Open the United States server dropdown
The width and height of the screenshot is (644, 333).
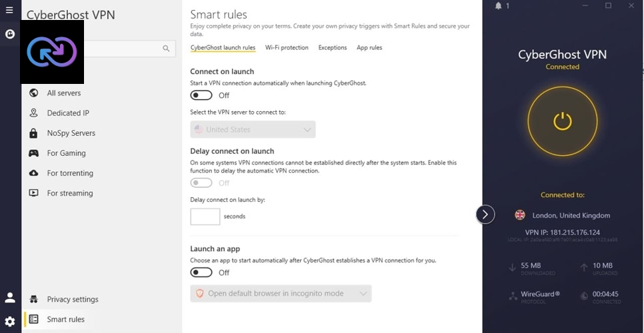coord(253,129)
